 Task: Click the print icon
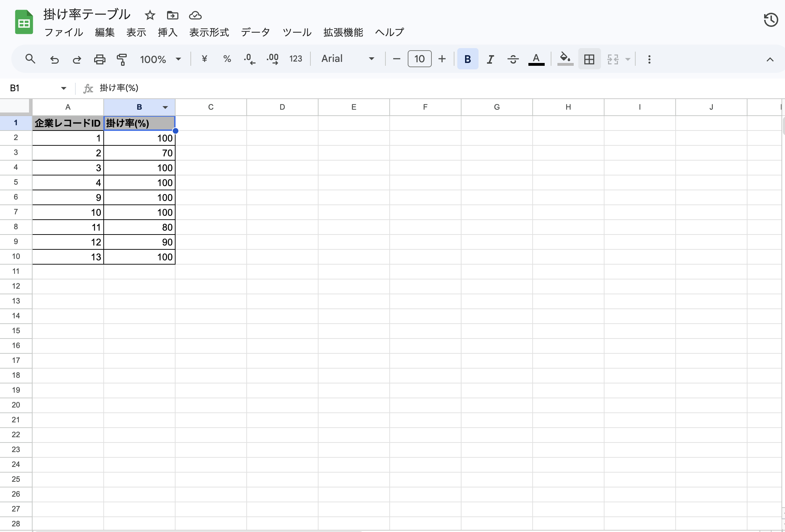(x=99, y=59)
